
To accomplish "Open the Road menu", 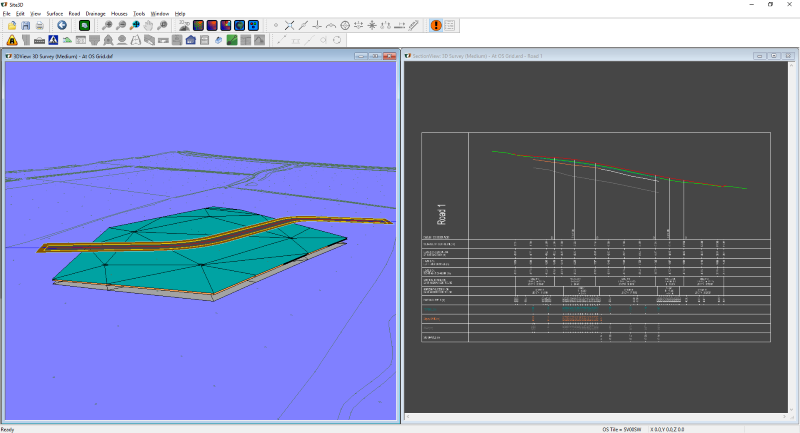I will [x=74, y=13].
